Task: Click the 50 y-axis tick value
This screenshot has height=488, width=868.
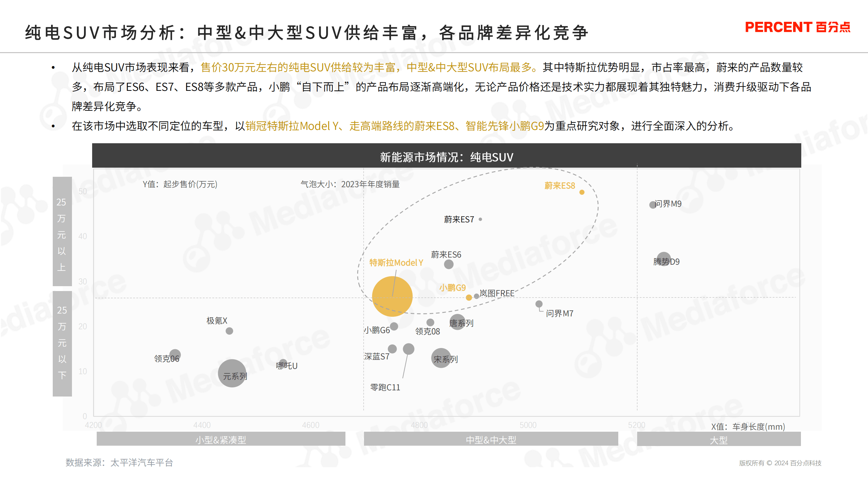Action: coord(83,191)
